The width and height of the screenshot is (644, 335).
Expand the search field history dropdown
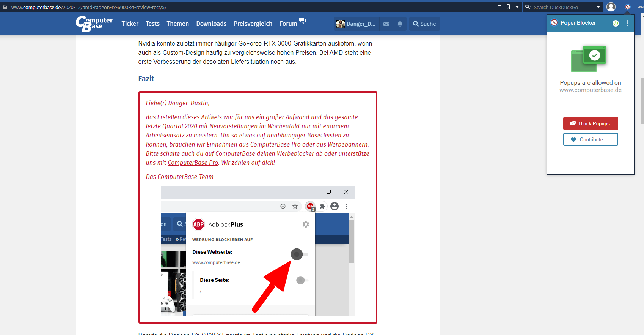coord(598,7)
